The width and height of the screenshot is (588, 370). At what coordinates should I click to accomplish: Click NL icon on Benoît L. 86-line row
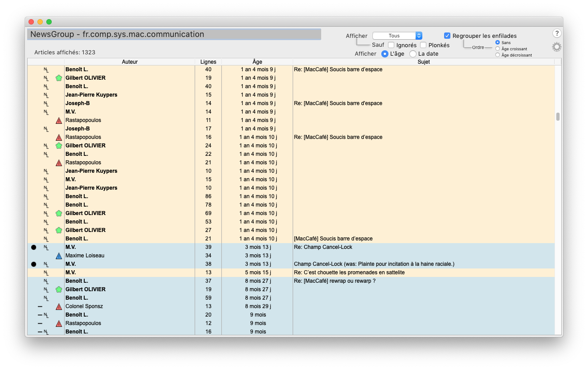(46, 196)
